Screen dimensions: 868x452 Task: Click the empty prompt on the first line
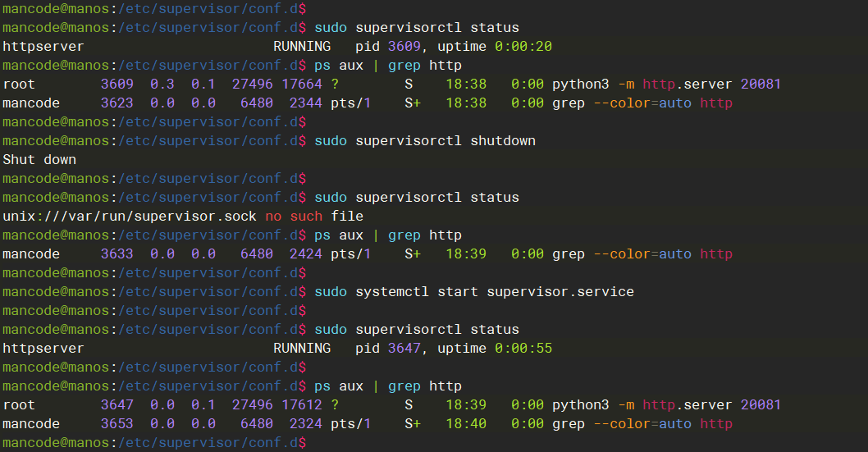[154, 9]
